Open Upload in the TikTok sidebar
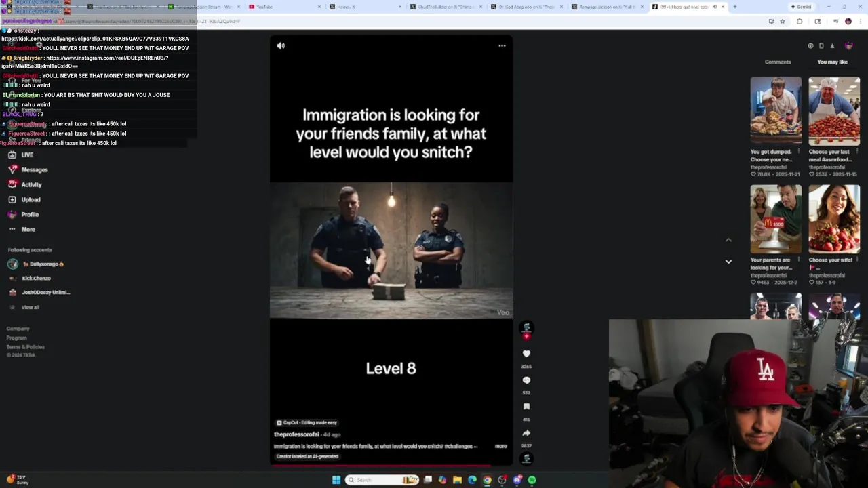Viewport: 868px width, 488px height. tap(31, 199)
